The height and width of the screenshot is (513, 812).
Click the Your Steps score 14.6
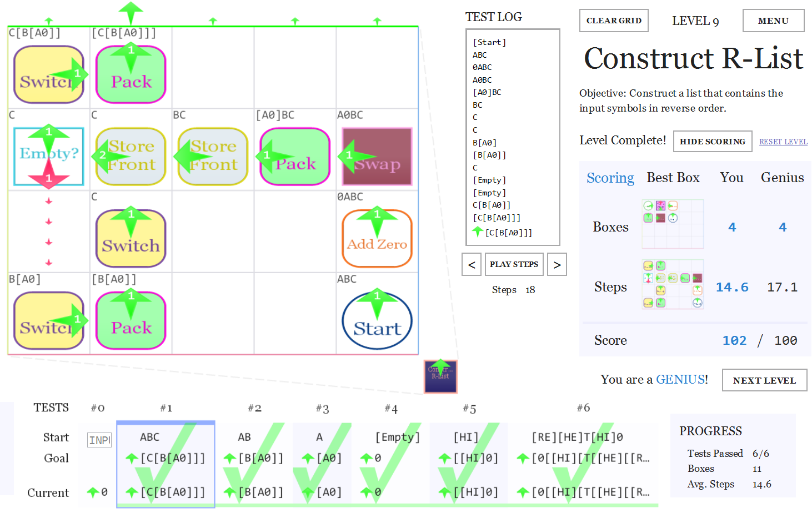point(731,288)
